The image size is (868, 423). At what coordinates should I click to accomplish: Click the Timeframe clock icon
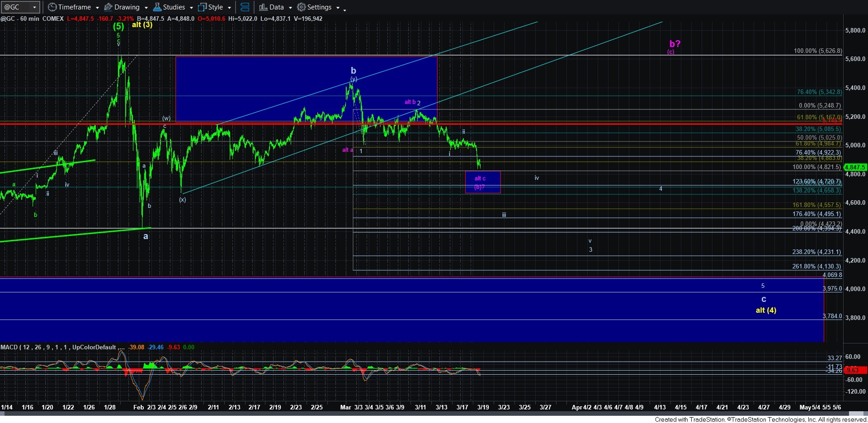52,7
